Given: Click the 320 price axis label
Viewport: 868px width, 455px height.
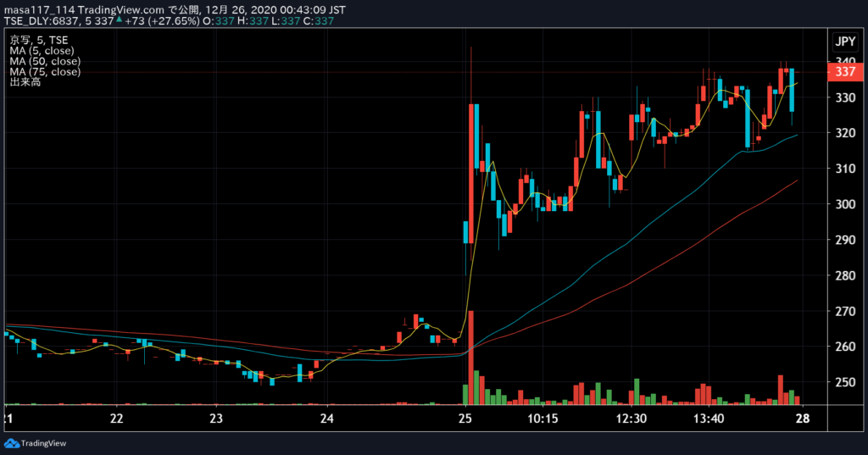Looking at the screenshot, I should pyautogui.click(x=845, y=133).
